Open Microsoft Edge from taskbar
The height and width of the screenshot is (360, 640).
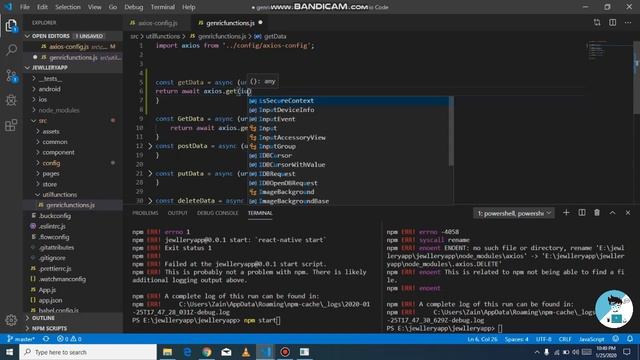(187, 352)
